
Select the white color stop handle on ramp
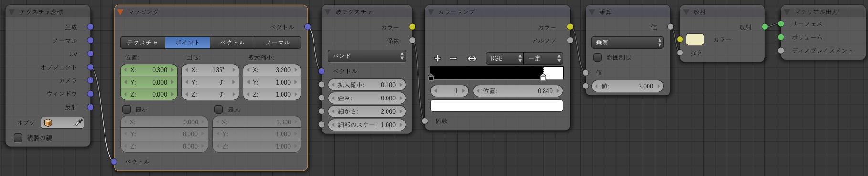tap(543, 77)
